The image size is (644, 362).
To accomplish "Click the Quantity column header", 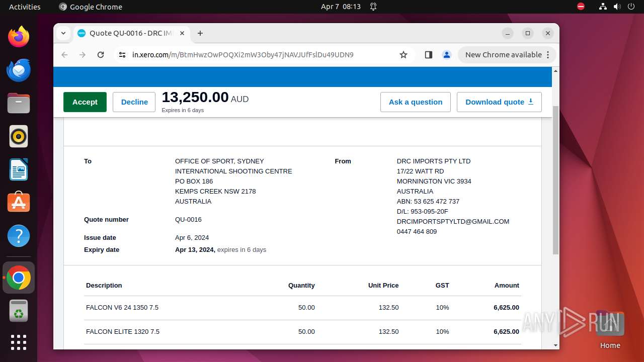I will pos(301,286).
